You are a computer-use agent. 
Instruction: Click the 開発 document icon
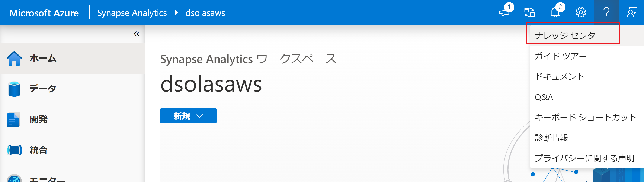(13, 120)
